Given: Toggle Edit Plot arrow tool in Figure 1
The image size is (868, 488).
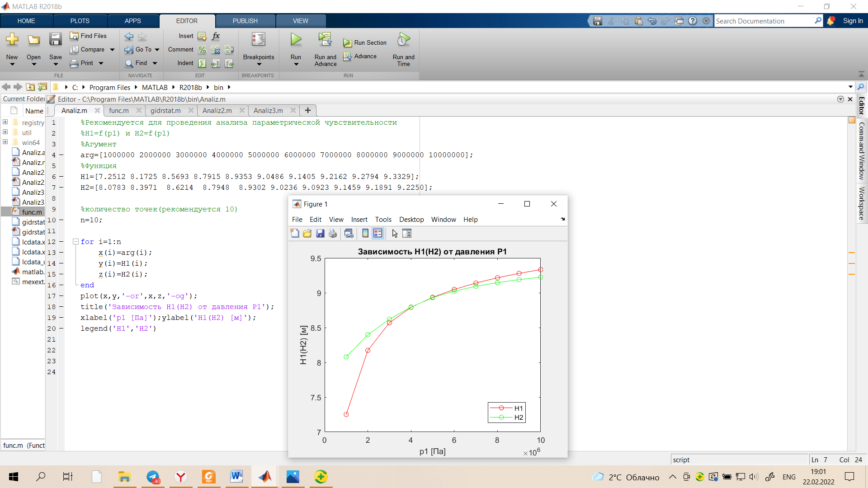Looking at the screenshot, I should pyautogui.click(x=395, y=233).
